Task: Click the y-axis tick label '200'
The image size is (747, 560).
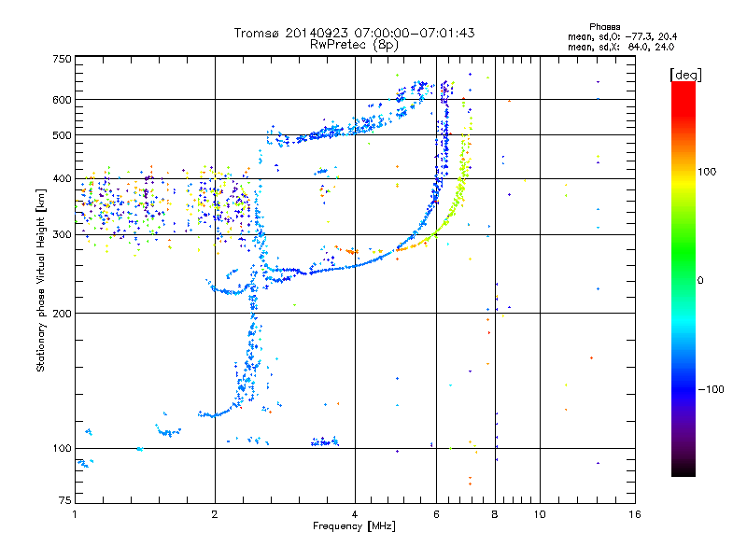Action: point(63,314)
